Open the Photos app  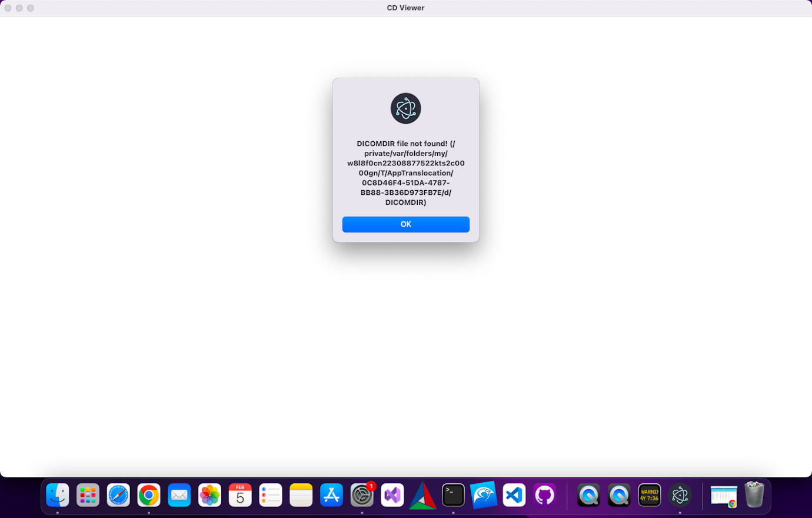click(209, 495)
